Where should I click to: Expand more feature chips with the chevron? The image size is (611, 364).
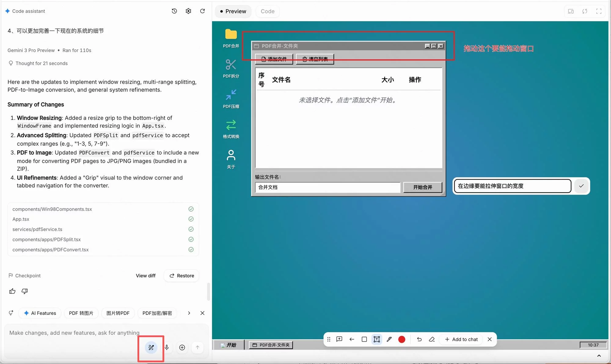click(x=189, y=313)
